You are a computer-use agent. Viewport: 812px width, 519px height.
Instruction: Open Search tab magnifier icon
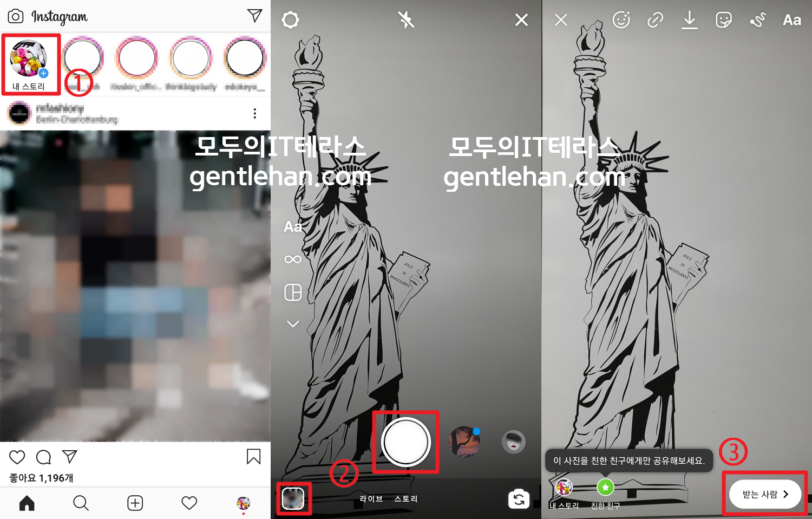[81, 503]
